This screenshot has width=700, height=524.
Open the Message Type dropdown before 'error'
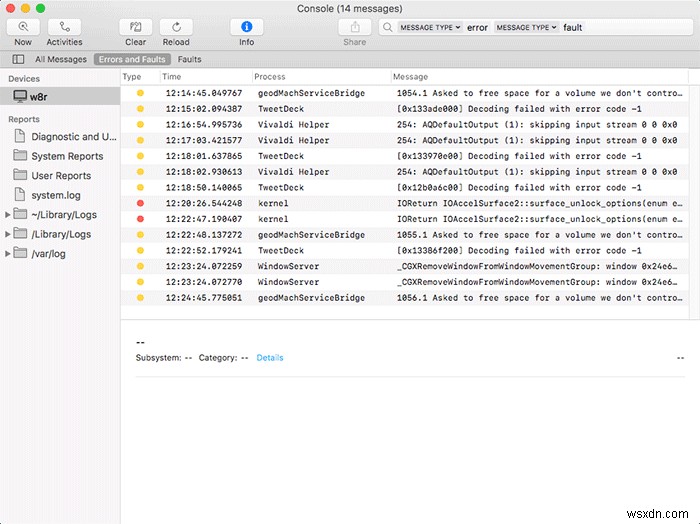tap(429, 28)
